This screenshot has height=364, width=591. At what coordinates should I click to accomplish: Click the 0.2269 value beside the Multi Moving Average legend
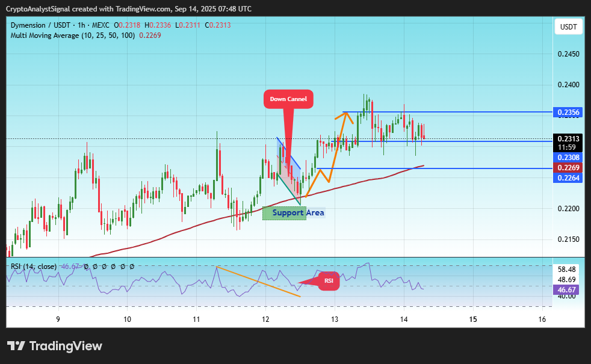point(150,35)
